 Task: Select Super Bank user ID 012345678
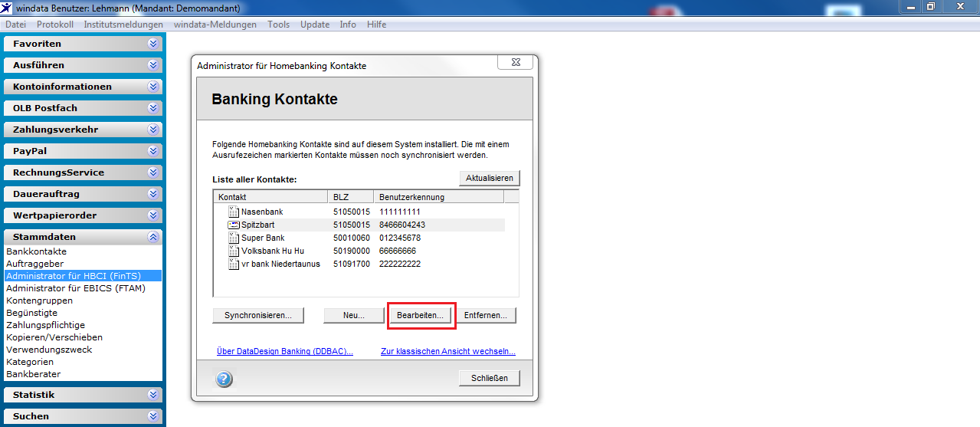pyautogui.click(x=399, y=238)
